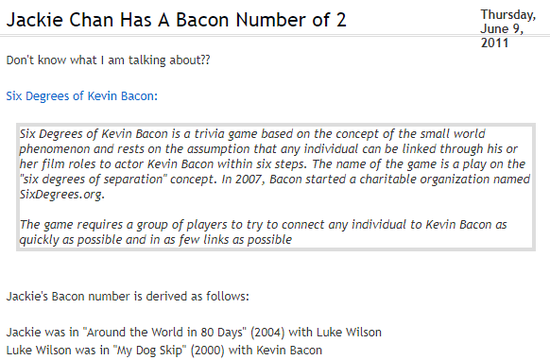This screenshot has height=360, width=550.
Task: Follow the Six Degrees of Kevin Bacon link
Action: tap(82, 96)
